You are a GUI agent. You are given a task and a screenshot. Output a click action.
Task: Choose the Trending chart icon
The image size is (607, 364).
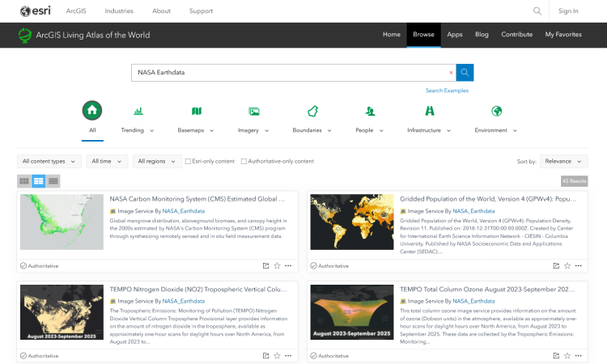click(x=138, y=112)
